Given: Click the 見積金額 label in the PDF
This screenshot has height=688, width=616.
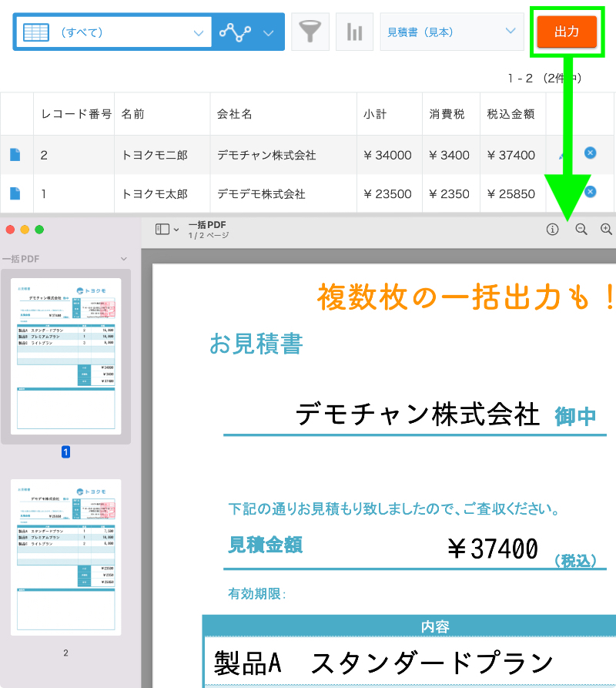Looking at the screenshot, I should click(x=265, y=545).
